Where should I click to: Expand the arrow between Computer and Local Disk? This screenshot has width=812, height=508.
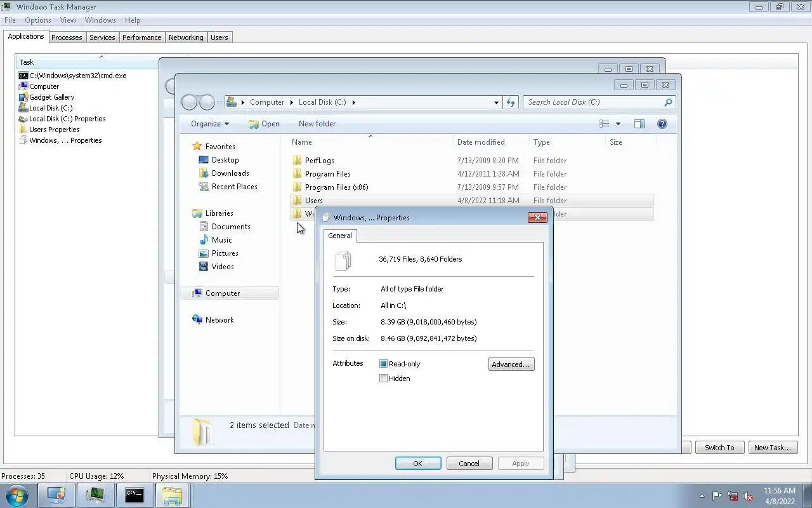pyautogui.click(x=292, y=102)
